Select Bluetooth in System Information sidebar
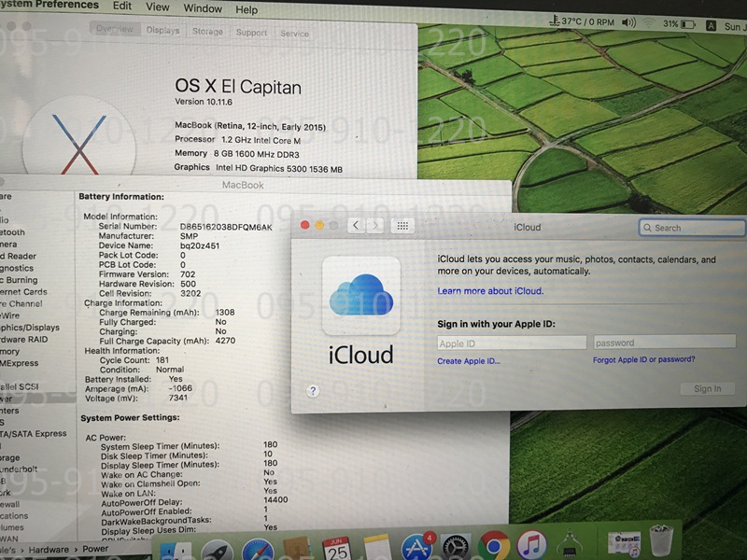Image resolution: width=747 pixels, height=560 pixels. [x=12, y=231]
